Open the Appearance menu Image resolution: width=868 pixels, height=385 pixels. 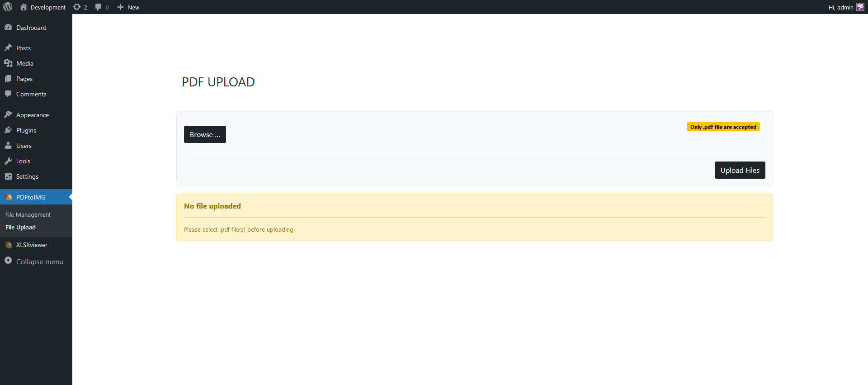click(x=33, y=115)
